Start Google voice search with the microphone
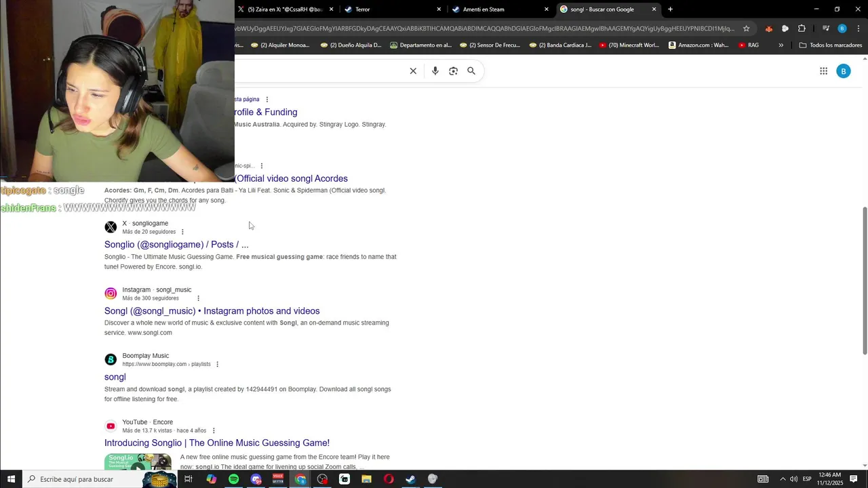The width and height of the screenshot is (868, 488). tap(435, 71)
